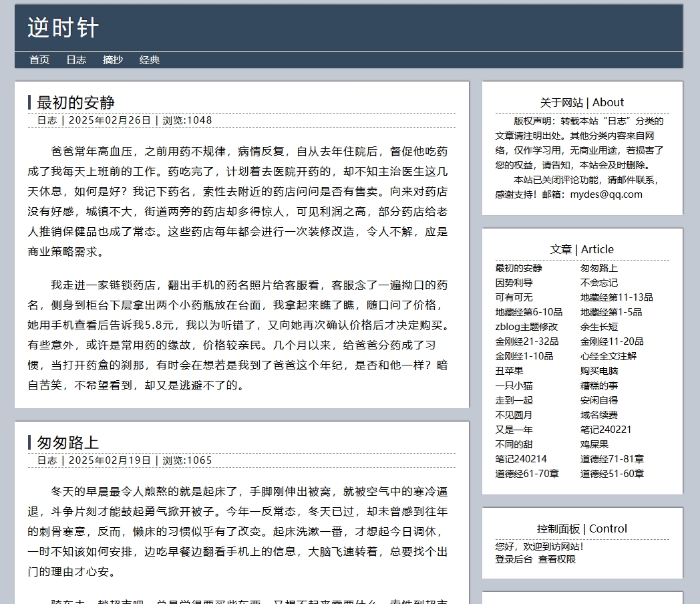Open the zblog主题修改 article link
The width and height of the screenshot is (700, 604).
point(526,327)
